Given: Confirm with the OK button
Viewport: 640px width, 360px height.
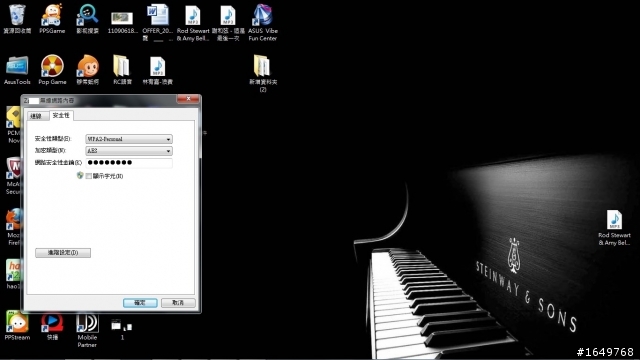Looking at the screenshot, I should point(140,302).
